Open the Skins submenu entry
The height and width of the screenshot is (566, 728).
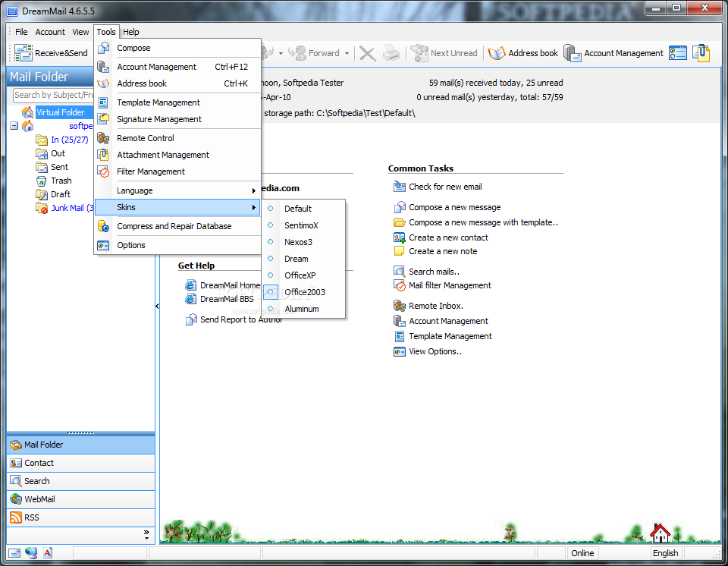(x=177, y=207)
